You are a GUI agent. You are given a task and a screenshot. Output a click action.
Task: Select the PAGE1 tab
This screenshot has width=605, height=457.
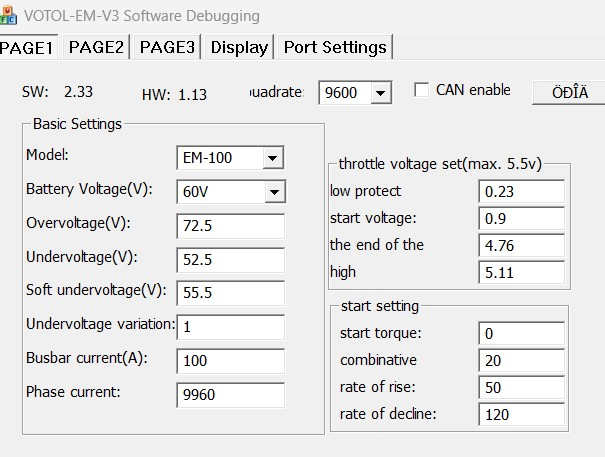click(28, 47)
